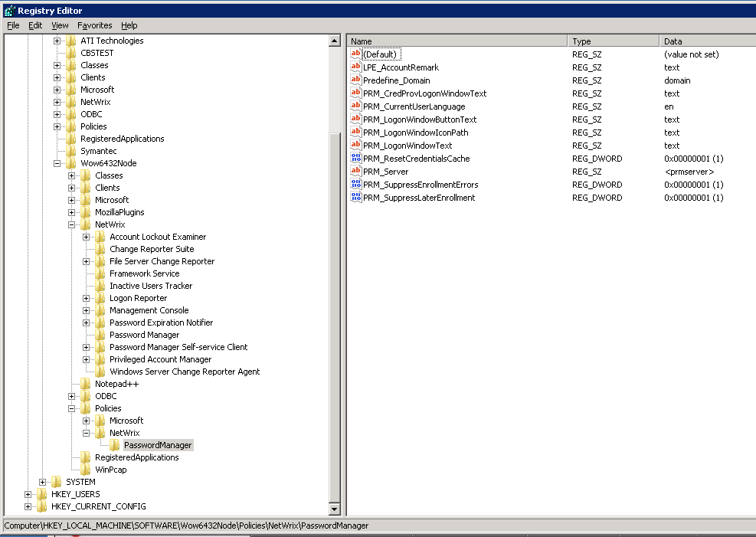Collapse the Wow6432Node key
Viewport: 756px width, 537px height.
click(57, 163)
